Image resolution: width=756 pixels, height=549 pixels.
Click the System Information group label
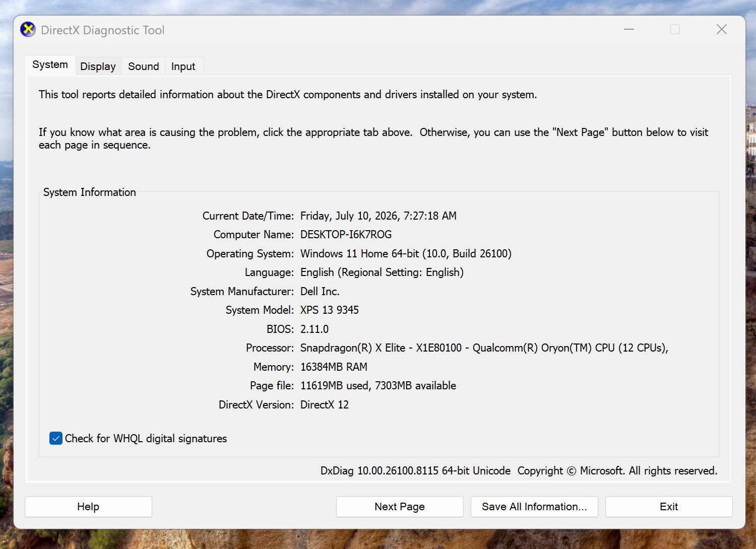[90, 192]
